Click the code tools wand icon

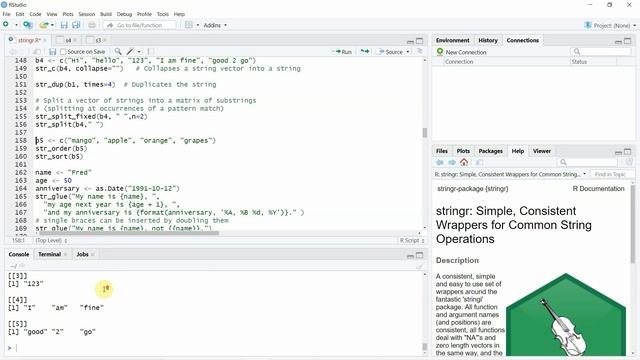(130, 52)
